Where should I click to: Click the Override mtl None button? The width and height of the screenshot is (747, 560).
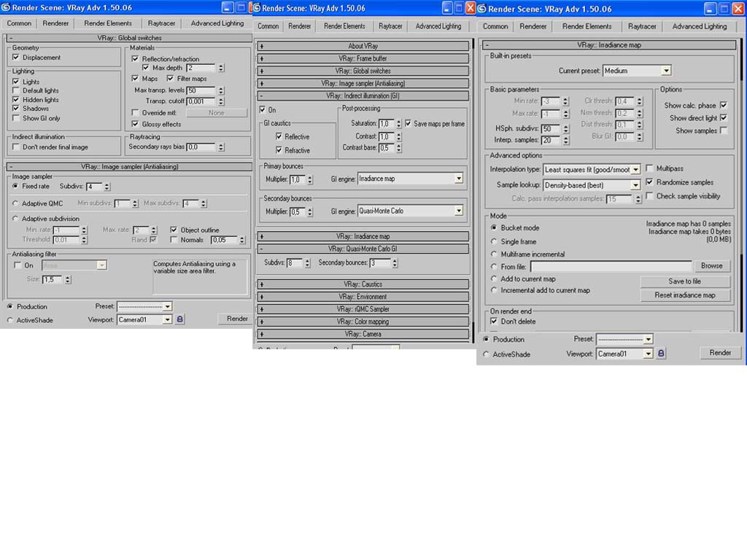[216, 113]
